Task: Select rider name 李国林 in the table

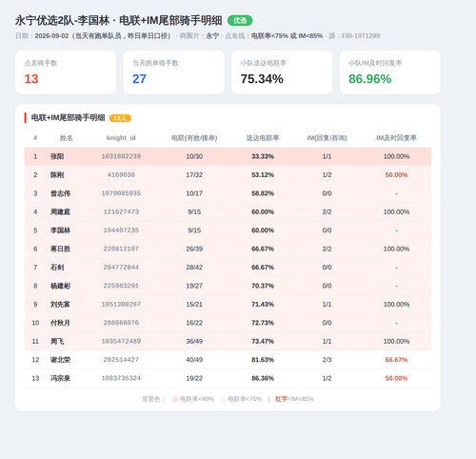Action: [x=60, y=230]
